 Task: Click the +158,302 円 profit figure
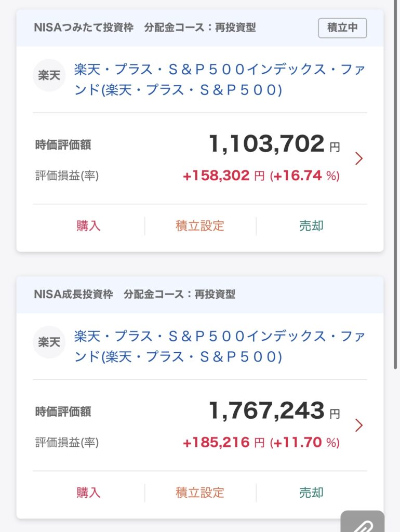(x=223, y=176)
